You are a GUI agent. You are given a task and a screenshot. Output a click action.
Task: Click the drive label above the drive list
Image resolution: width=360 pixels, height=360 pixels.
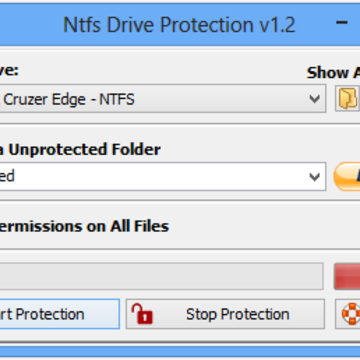(x=9, y=70)
